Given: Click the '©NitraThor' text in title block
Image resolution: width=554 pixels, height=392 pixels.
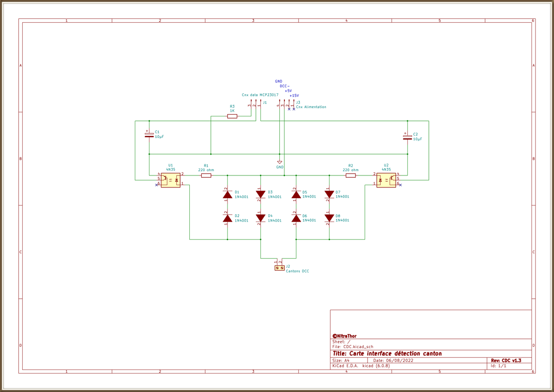Looking at the screenshot, I should pos(344,336).
